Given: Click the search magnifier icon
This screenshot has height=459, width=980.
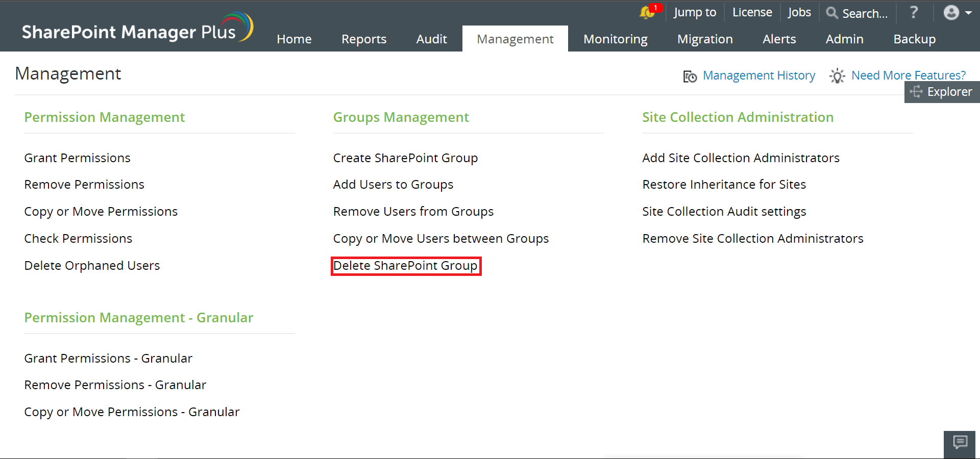Looking at the screenshot, I should click(x=832, y=13).
